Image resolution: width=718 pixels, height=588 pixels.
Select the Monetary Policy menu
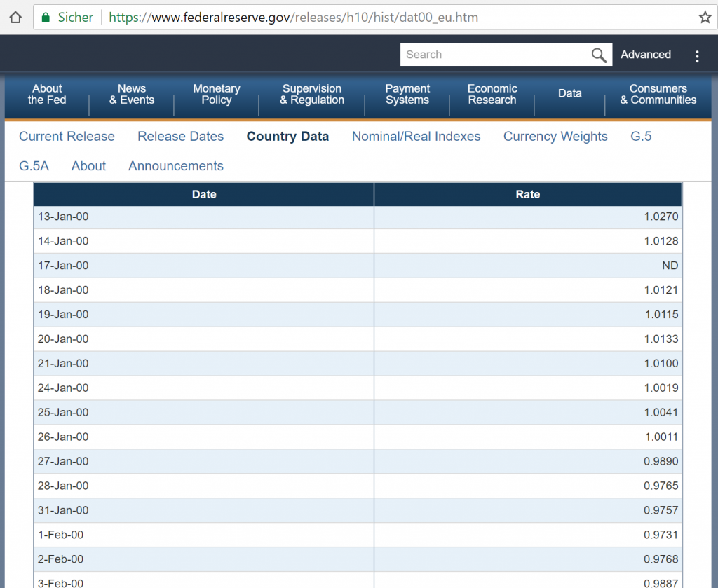coord(217,94)
